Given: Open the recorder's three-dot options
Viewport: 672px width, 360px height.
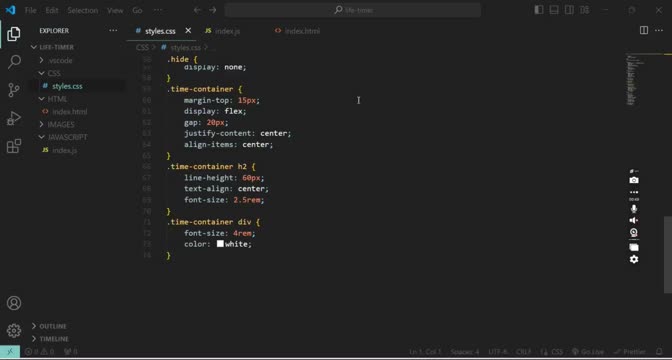Looking at the screenshot, I should (634, 192).
